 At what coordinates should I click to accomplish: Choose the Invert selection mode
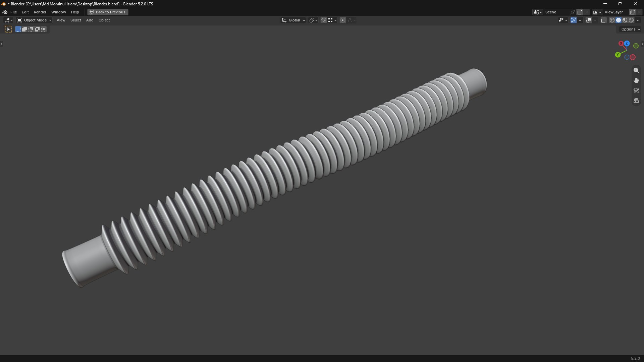pyautogui.click(x=37, y=29)
